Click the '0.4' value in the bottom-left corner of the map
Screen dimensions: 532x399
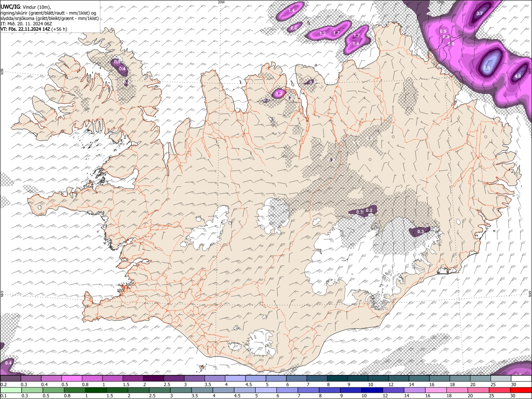(8, 363)
